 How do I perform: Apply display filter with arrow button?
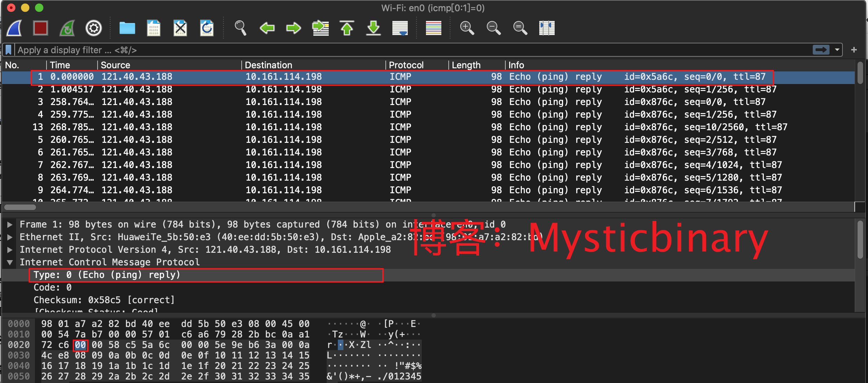[821, 50]
